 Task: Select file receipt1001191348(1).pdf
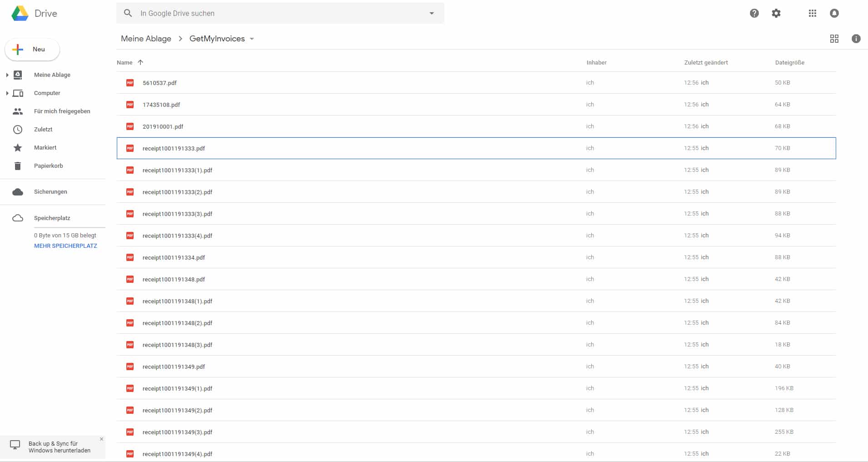pyautogui.click(x=476, y=301)
